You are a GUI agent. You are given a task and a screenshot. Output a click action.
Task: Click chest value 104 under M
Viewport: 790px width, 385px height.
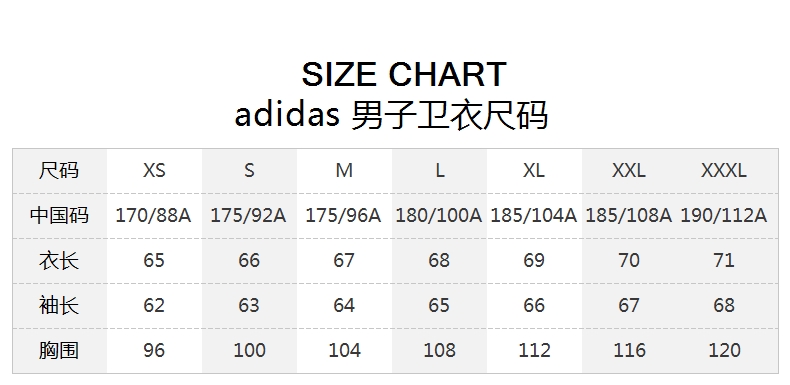[344, 350]
